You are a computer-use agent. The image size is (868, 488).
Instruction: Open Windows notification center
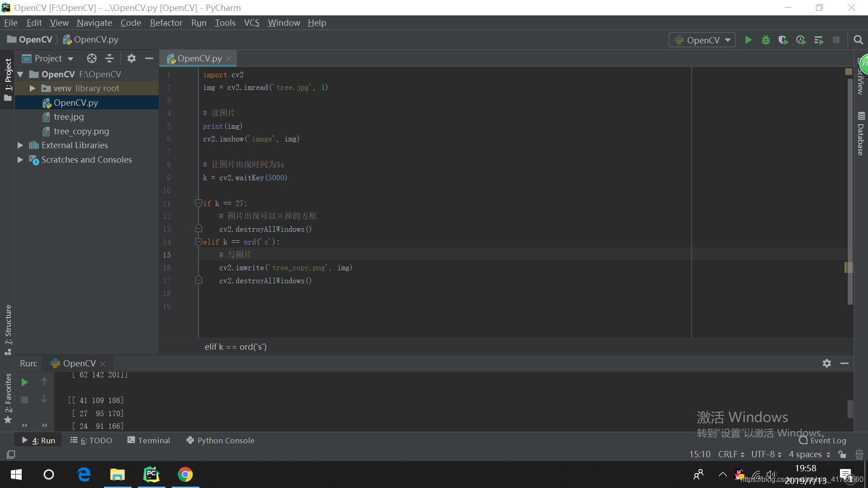coord(846,474)
